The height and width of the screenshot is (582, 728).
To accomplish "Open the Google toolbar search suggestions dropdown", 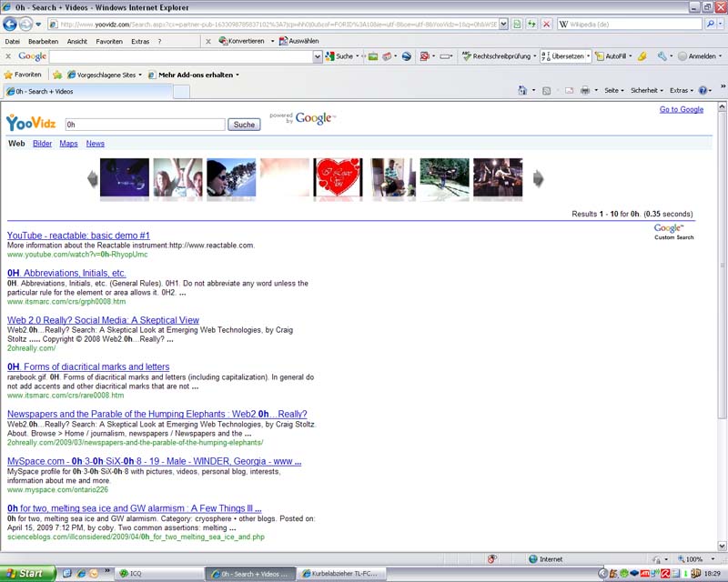I will coord(318,56).
